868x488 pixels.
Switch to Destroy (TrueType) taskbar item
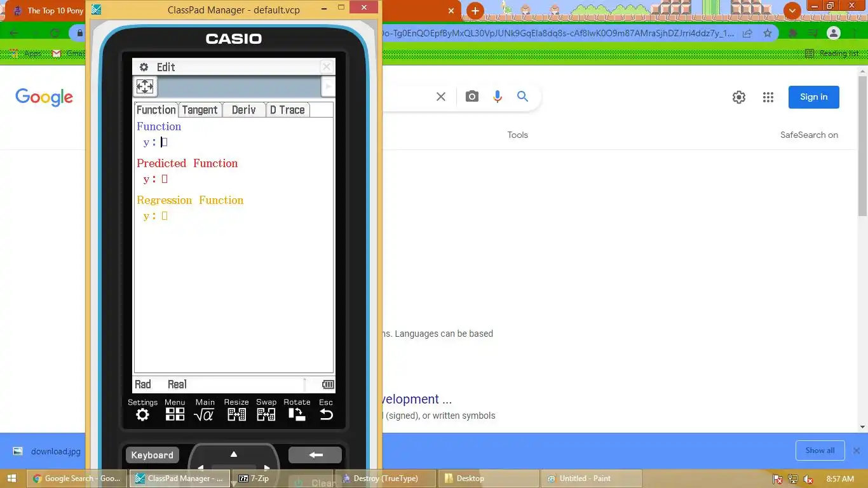[x=386, y=478]
